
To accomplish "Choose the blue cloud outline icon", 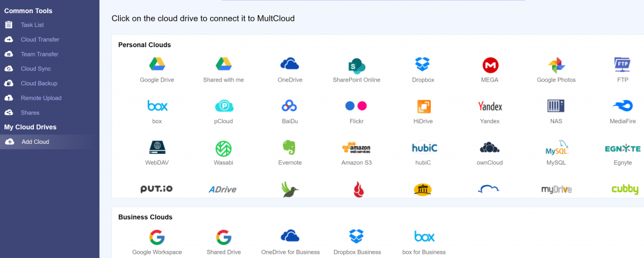I will point(489,189).
